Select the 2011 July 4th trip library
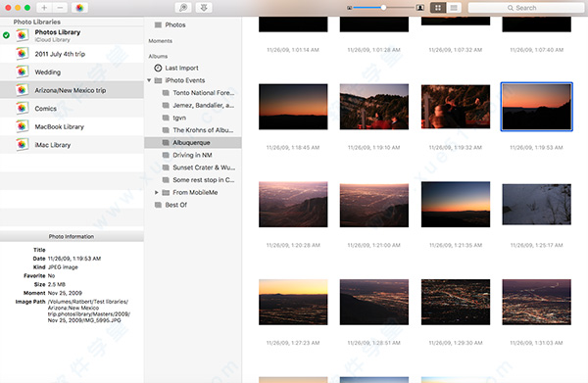Image resolution: width=588 pixels, height=383 pixels. click(72, 54)
